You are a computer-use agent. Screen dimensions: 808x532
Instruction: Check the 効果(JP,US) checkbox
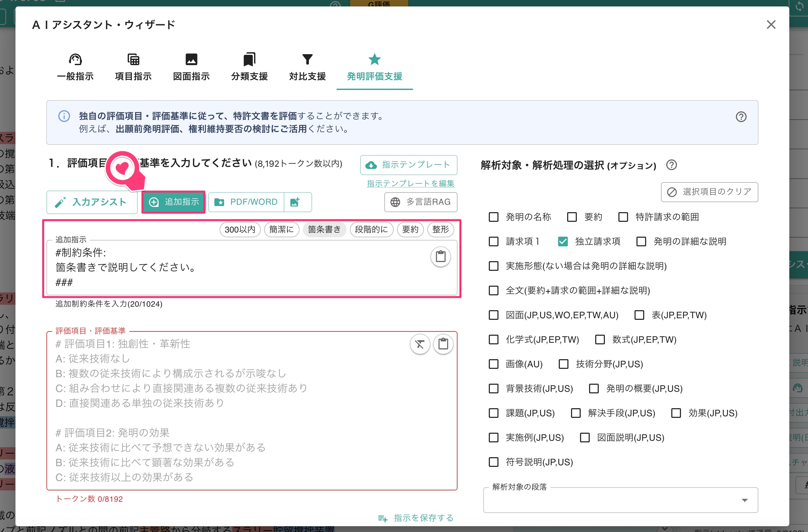[675, 413]
